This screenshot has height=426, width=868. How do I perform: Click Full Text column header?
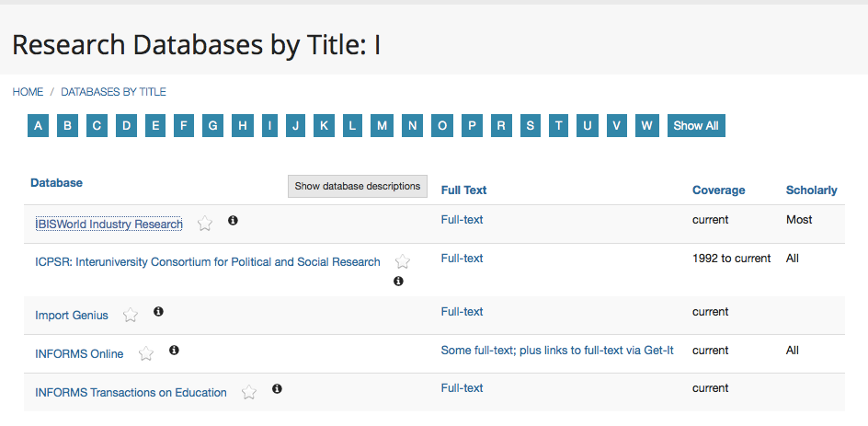pyautogui.click(x=464, y=190)
